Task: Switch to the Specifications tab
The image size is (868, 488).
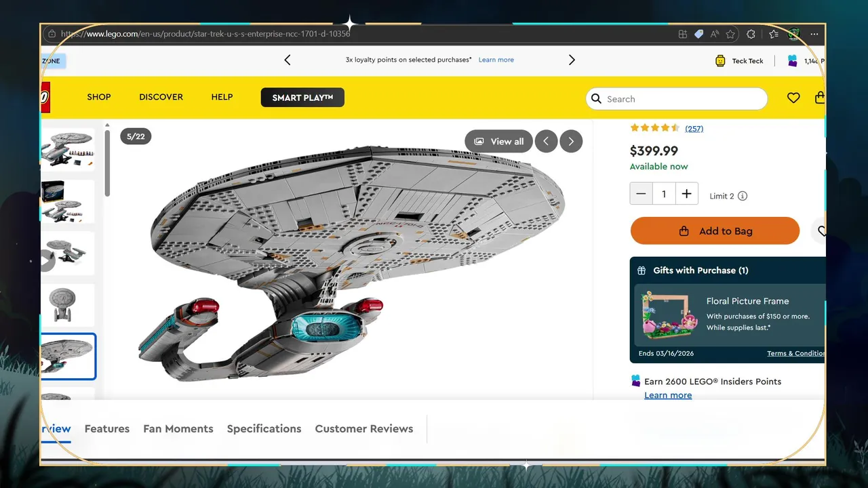Action: 264,428
